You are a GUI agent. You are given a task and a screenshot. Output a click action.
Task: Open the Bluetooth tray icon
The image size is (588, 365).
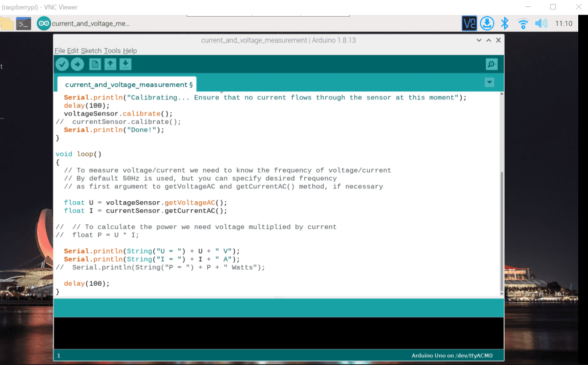pos(505,24)
